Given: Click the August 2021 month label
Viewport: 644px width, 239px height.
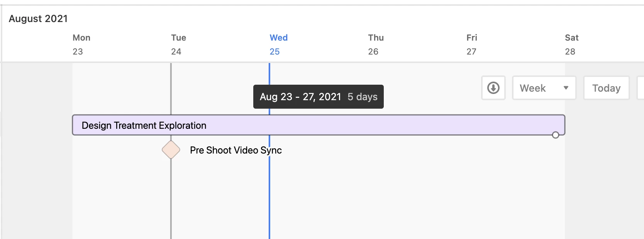Looking at the screenshot, I should tap(38, 19).
